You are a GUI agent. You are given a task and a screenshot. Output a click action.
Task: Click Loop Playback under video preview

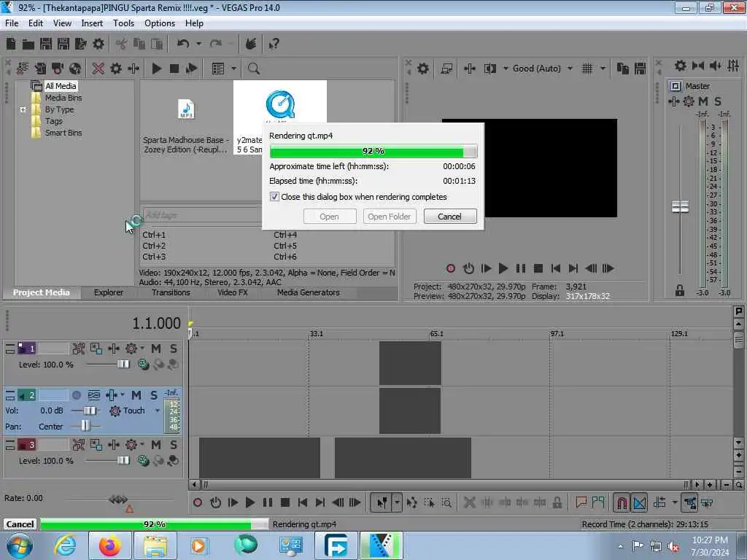(469, 268)
